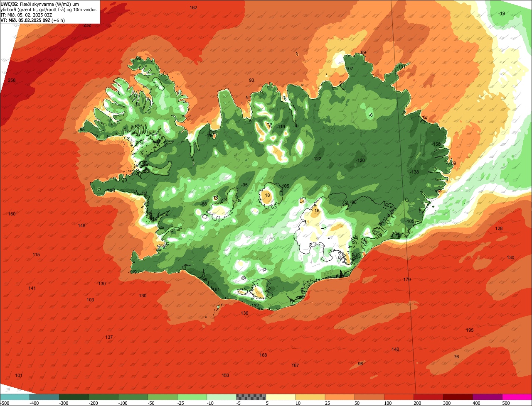Click the 137 value southwest of Iceland

(109, 337)
